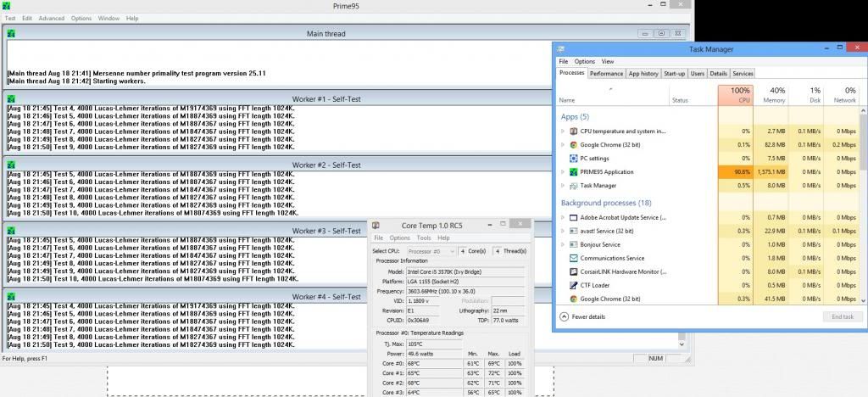Image resolution: width=868 pixels, height=397 pixels.
Task: Click the Adobe Acrobat Update Service icon
Action: [x=574, y=218]
